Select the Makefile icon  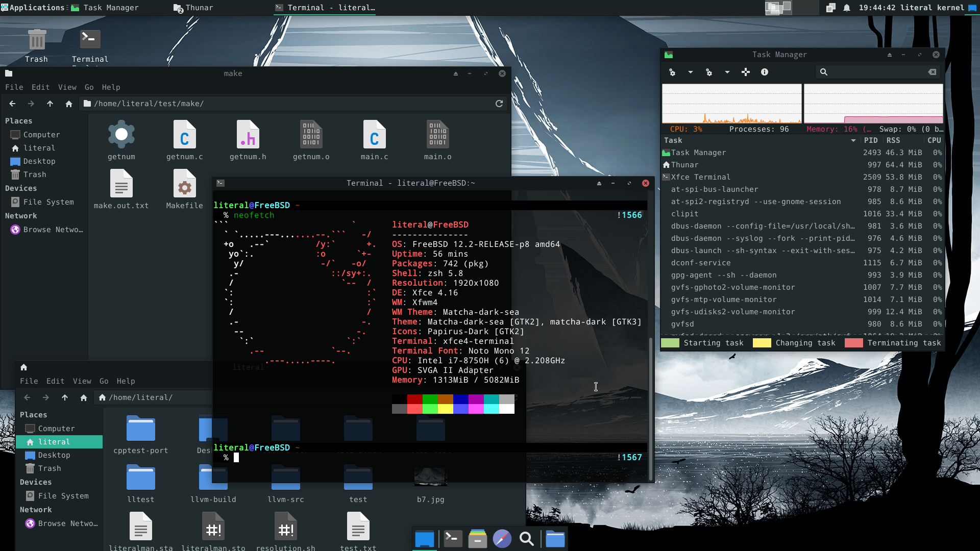pos(185,189)
